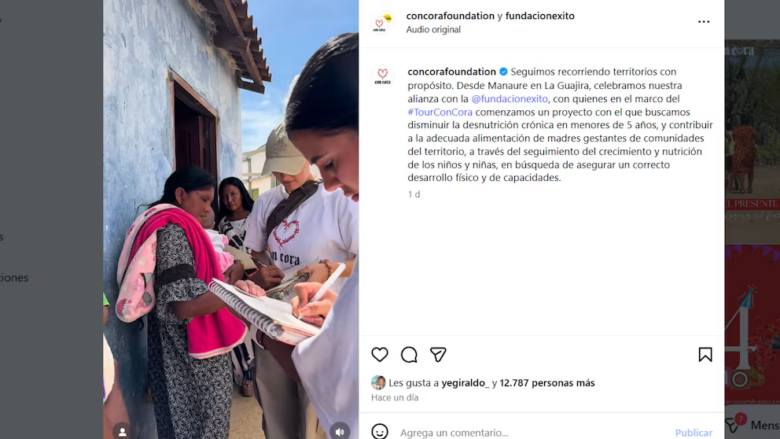Click the Publicar button
780x439 pixels.
[693, 433]
